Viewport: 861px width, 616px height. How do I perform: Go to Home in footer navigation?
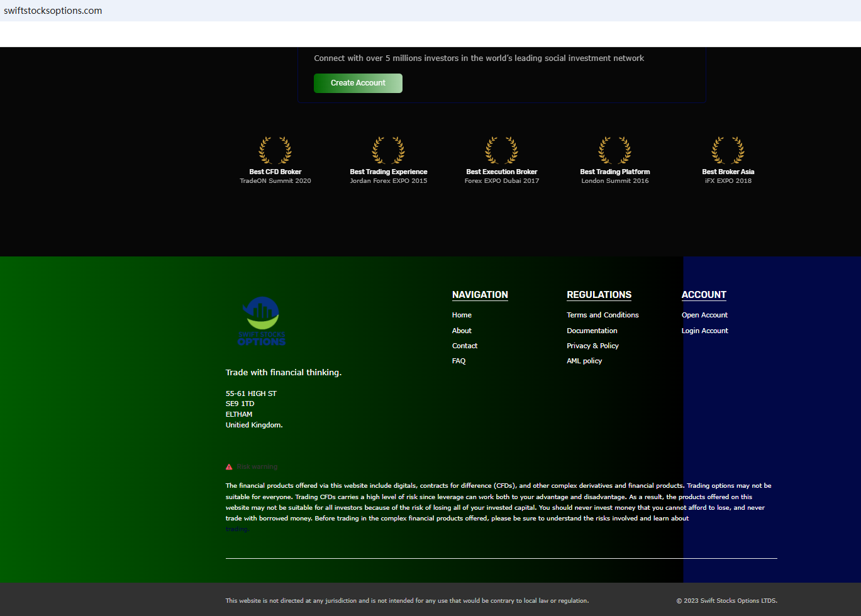(462, 315)
